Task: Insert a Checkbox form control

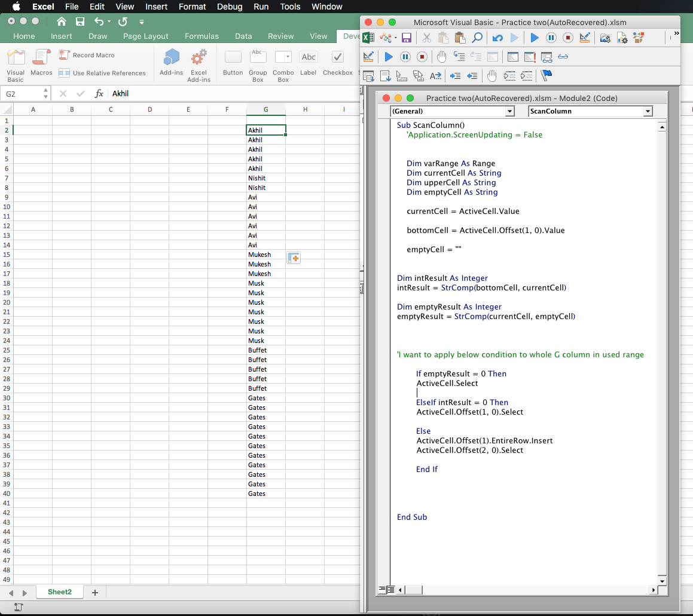Action: click(337, 58)
